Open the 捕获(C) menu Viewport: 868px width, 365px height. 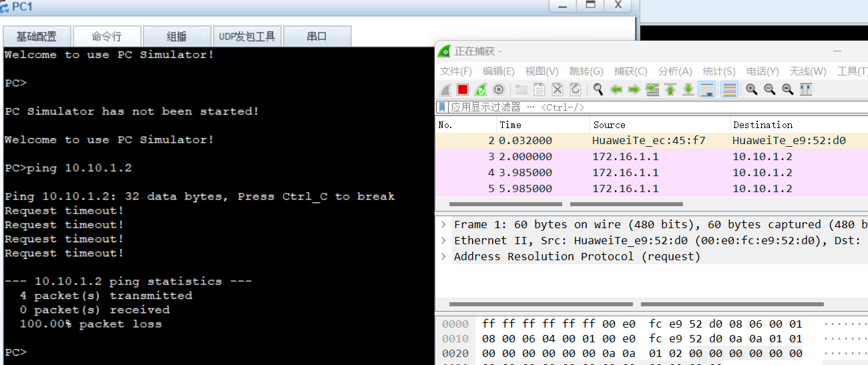[630, 71]
